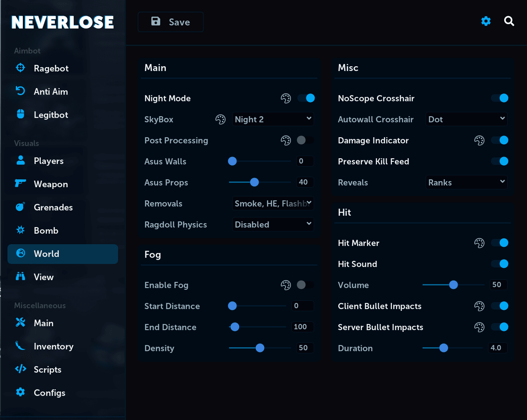The height and width of the screenshot is (420, 527).
Task: Open Server Bullet Impacts color palette
Action: (479, 327)
